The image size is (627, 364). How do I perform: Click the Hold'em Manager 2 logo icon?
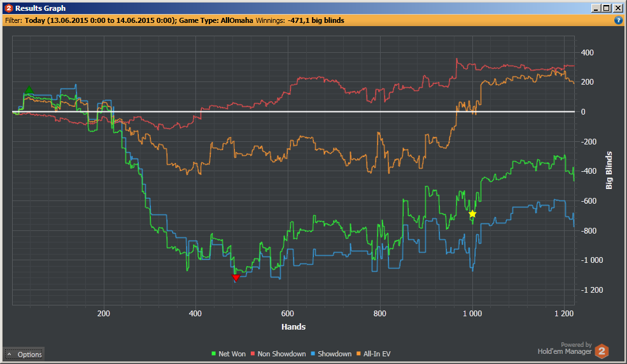pos(602,351)
